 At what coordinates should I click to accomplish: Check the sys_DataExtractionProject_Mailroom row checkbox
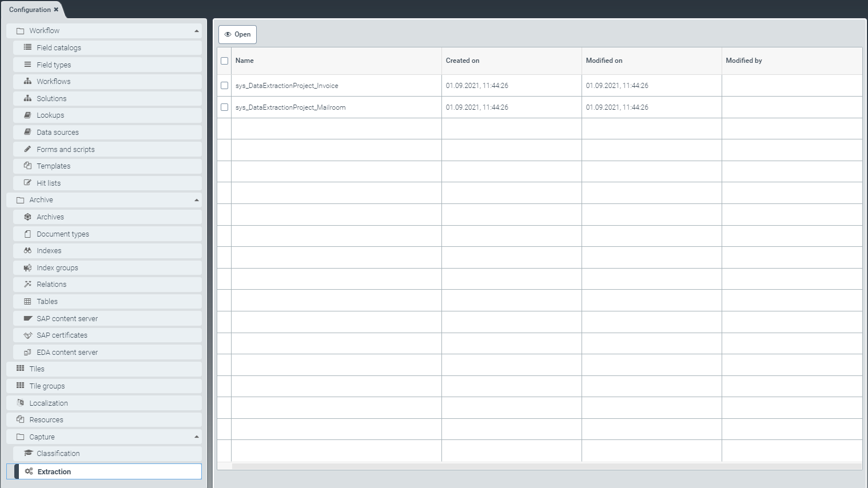224,107
